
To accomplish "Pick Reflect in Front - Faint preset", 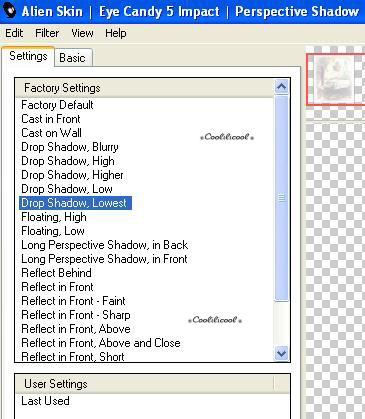I will (x=73, y=301).
